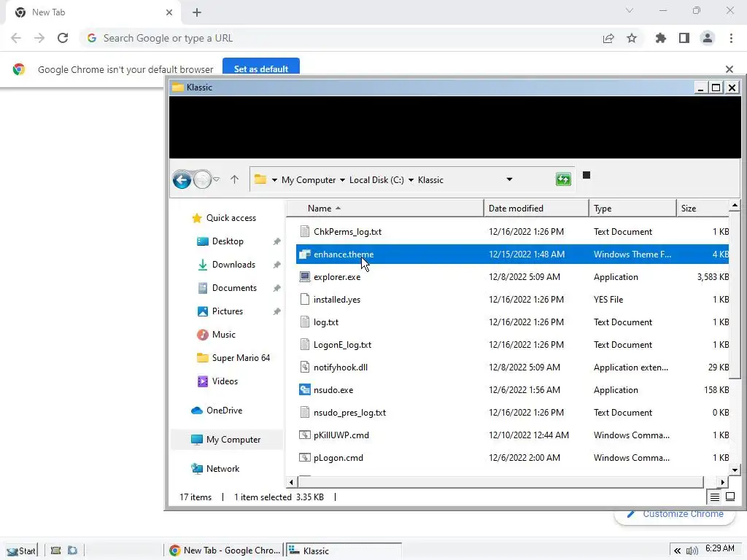Viewport: 747px width, 560px height.
Task: Click the file list scroll up arrow
Action: (735, 206)
